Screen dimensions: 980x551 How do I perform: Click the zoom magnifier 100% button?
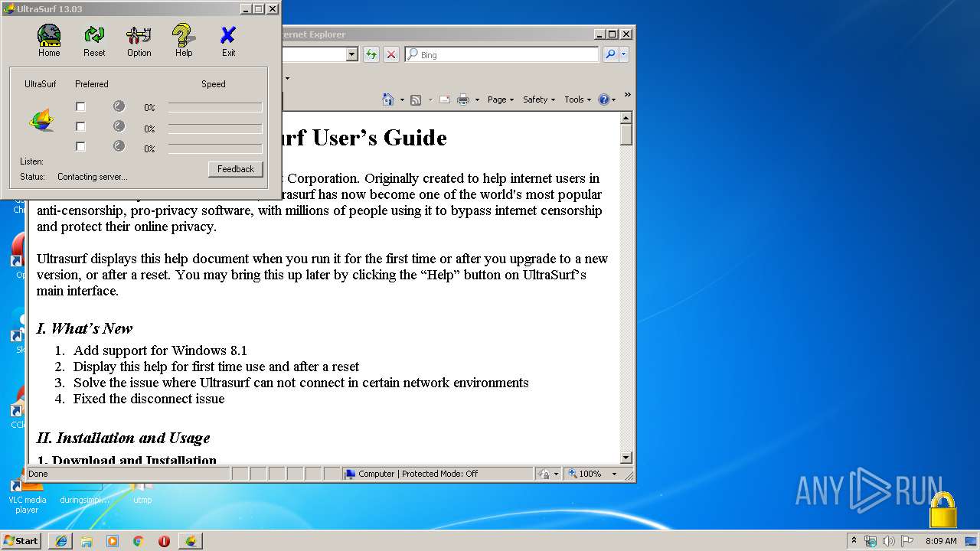585,474
